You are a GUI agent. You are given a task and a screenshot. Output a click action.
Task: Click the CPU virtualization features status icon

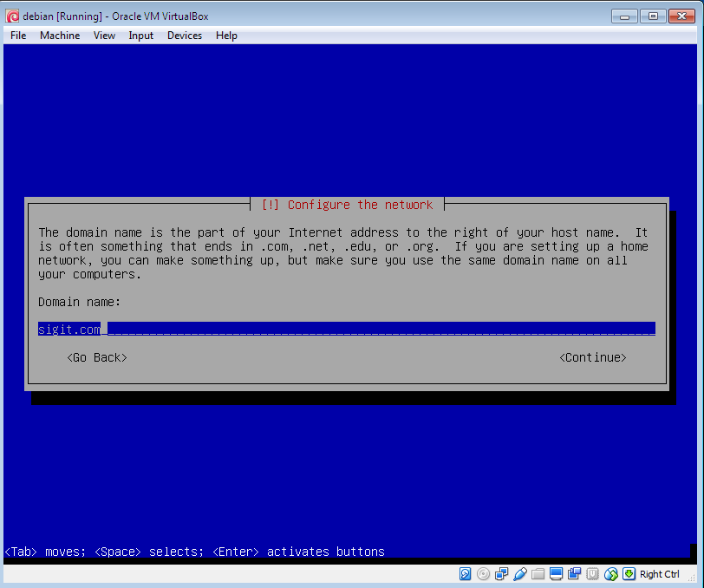click(x=593, y=573)
